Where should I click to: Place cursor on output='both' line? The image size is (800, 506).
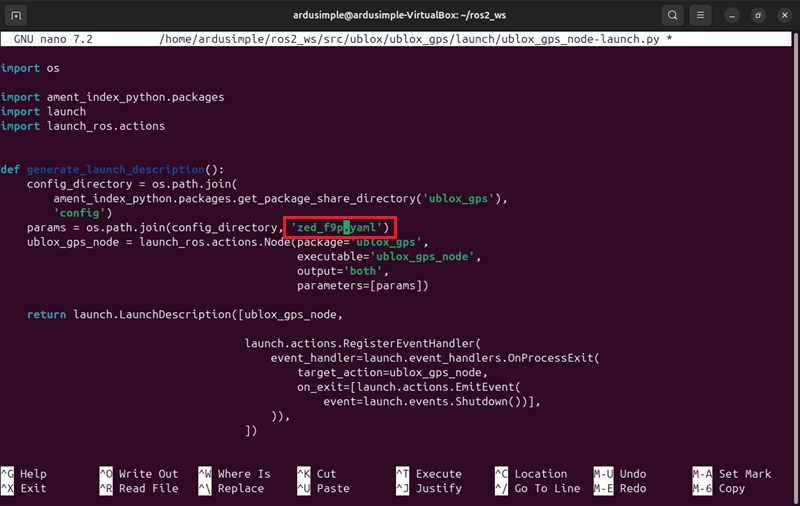tap(342, 271)
